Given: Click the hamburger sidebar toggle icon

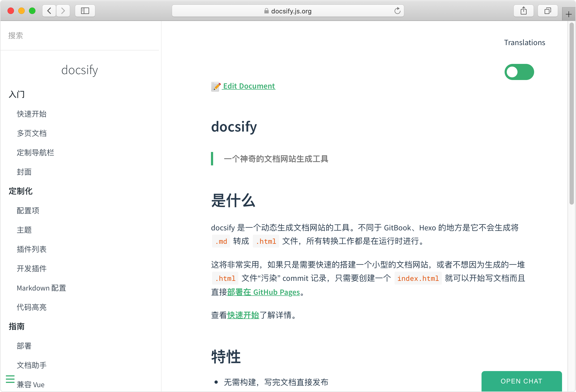Looking at the screenshot, I should 10,379.
